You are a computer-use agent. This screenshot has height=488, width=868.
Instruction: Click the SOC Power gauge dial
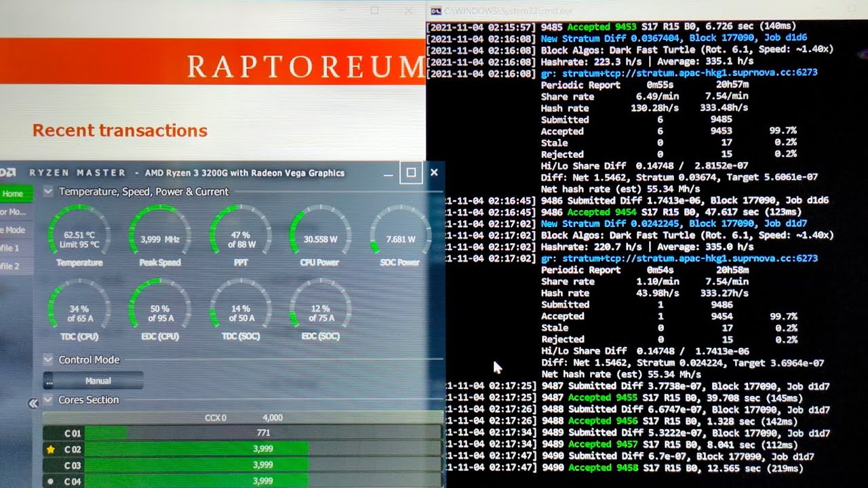400,235
